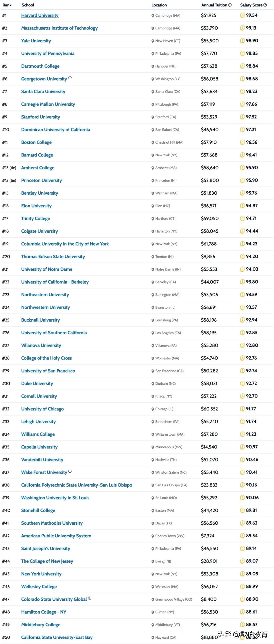This screenshot has height=644, width=274.
Task: Click location pin beside Greenwood Village (CO)
Action: pyautogui.click(x=153, y=600)
